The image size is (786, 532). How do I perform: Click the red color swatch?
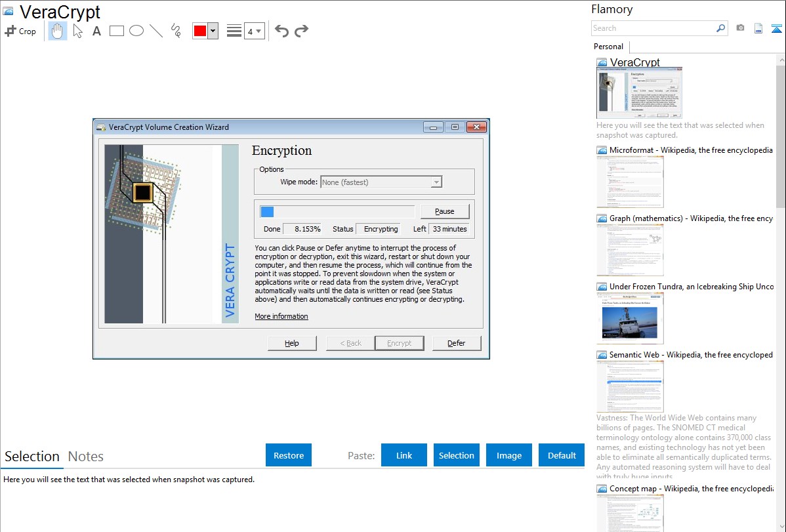200,31
